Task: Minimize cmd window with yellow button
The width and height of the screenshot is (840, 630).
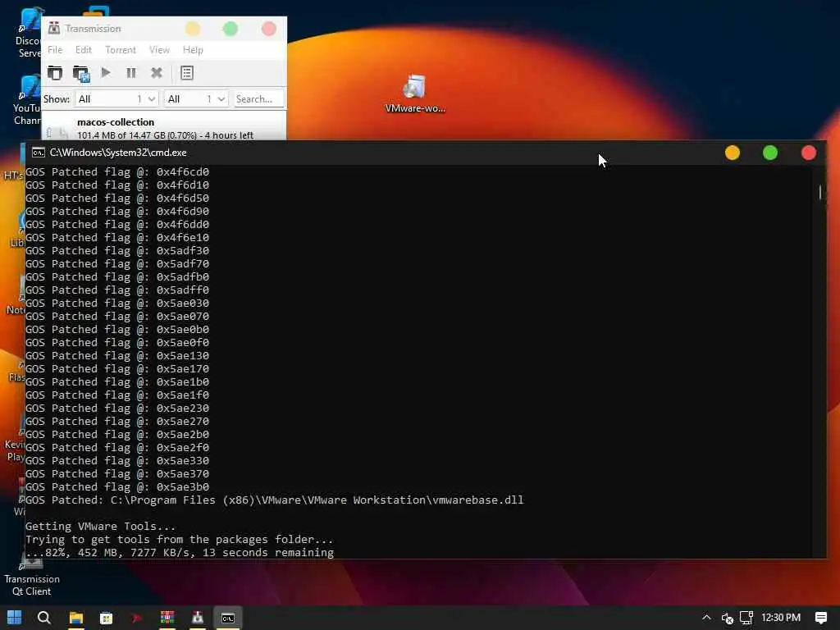Action: click(x=733, y=153)
